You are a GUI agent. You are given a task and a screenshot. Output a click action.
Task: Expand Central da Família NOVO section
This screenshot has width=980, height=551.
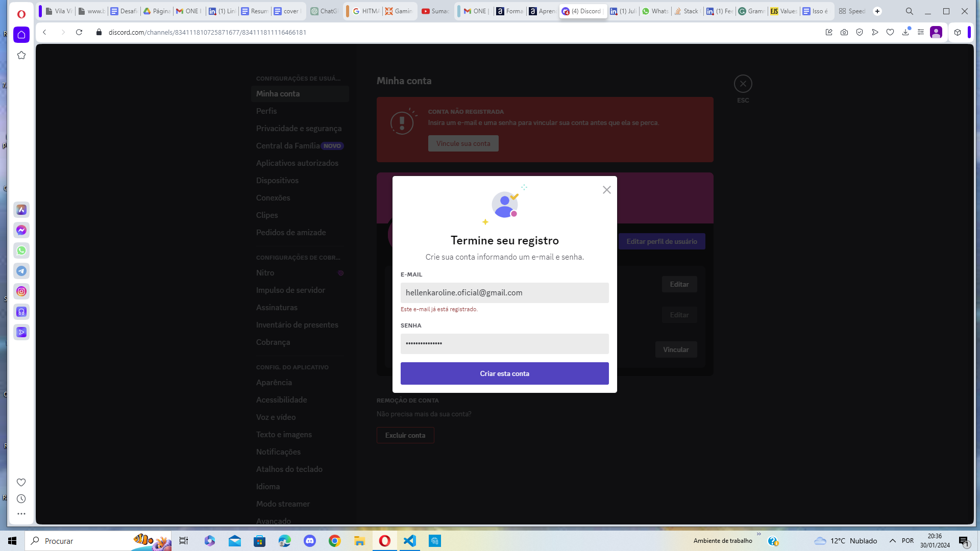tap(298, 145)
